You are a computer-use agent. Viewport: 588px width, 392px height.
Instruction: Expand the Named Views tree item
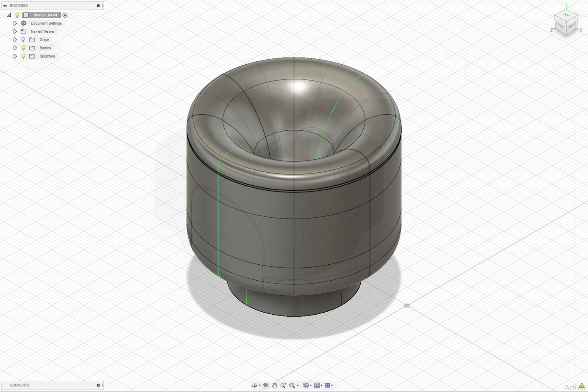[x=15, y=32]
